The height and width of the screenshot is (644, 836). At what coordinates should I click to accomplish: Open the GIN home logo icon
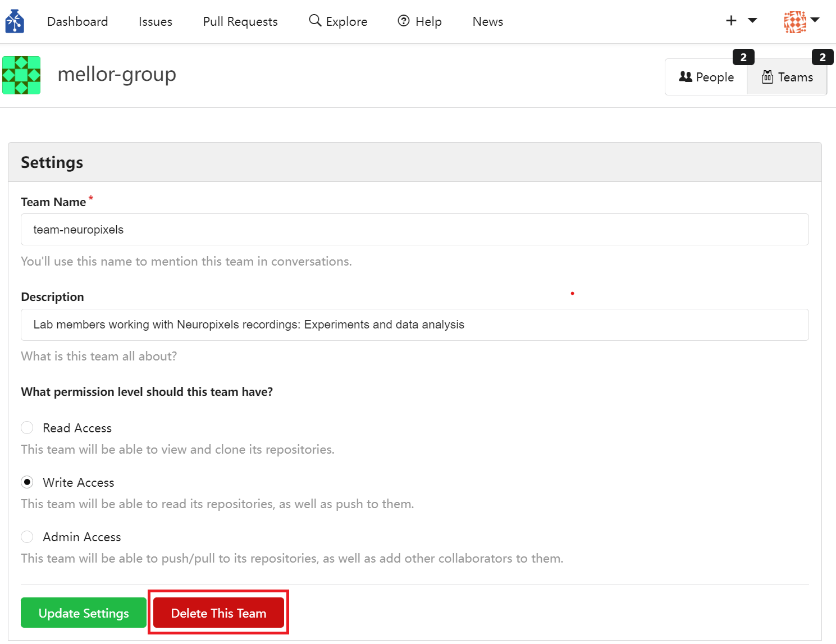15,21
